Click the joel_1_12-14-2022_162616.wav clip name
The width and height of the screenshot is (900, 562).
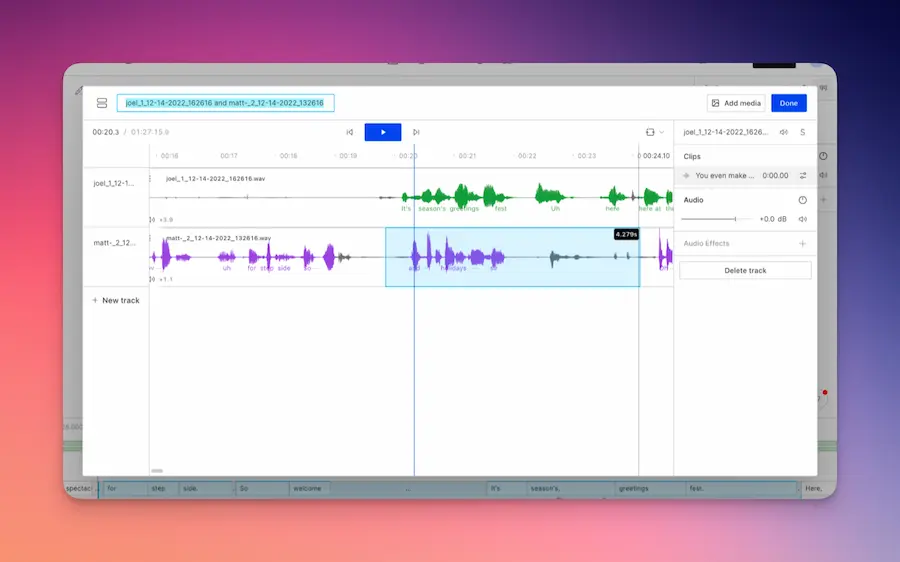[x=215, y=179]
